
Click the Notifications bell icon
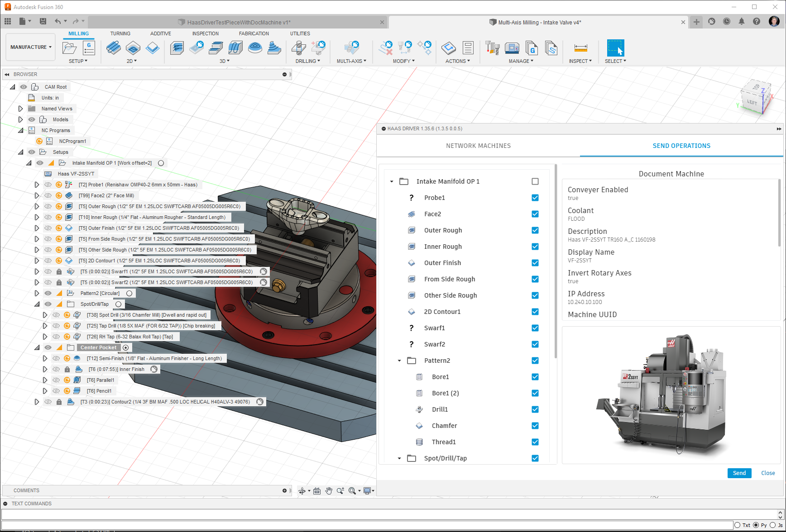[x=742, y=21]
